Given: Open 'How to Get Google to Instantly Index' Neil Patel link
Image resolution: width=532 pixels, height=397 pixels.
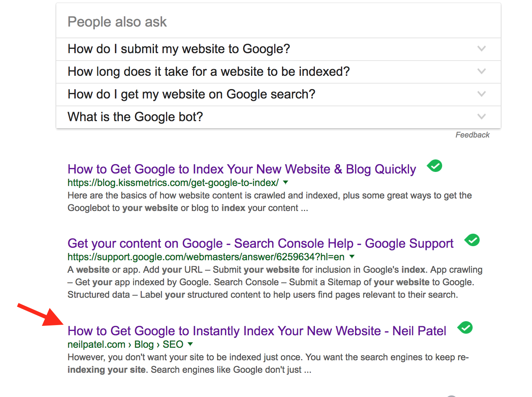Looking at the screenshot, I should pyautogui.click(x=257, y=331).
